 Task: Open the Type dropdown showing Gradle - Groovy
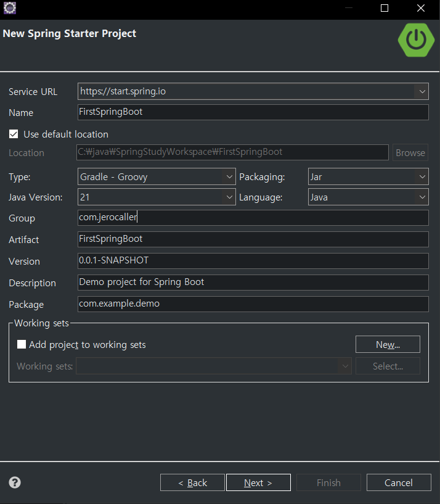[x=229, y=177]
